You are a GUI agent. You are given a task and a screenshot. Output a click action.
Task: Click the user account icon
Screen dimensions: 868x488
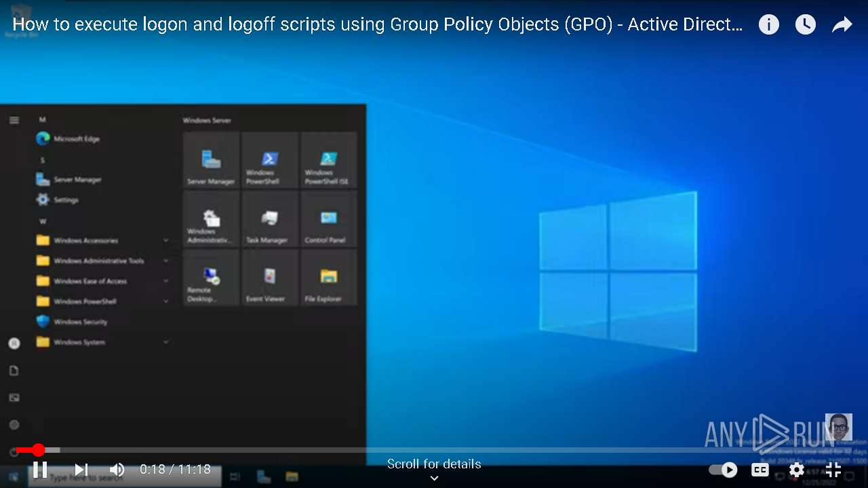point(14,344)
